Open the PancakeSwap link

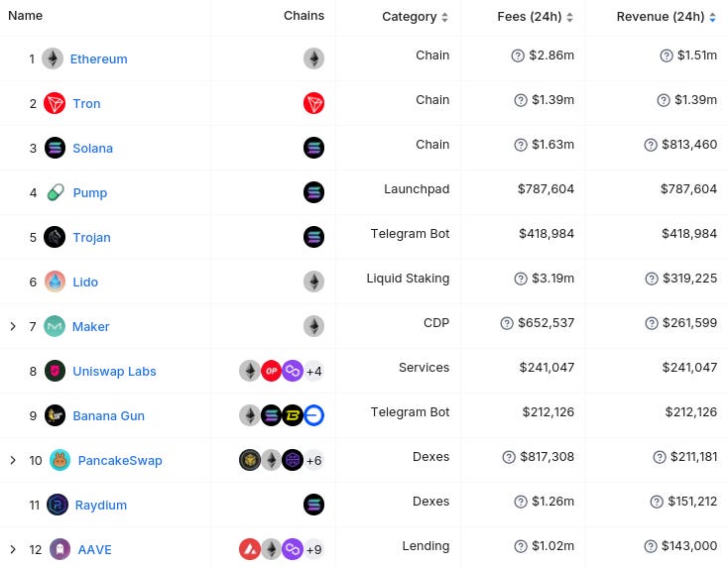coord(120,460)
